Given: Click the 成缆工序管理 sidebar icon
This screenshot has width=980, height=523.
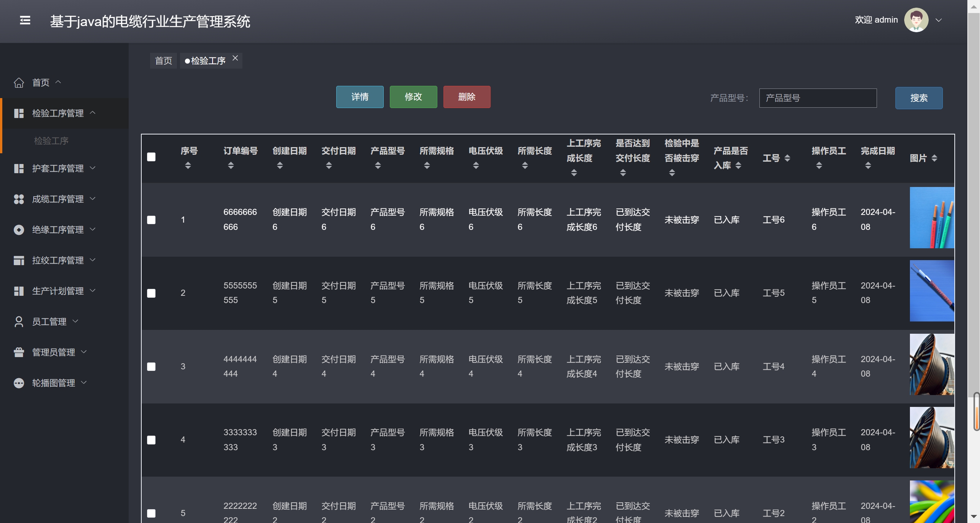Looking at the screenshot, I should coord(19,199).
